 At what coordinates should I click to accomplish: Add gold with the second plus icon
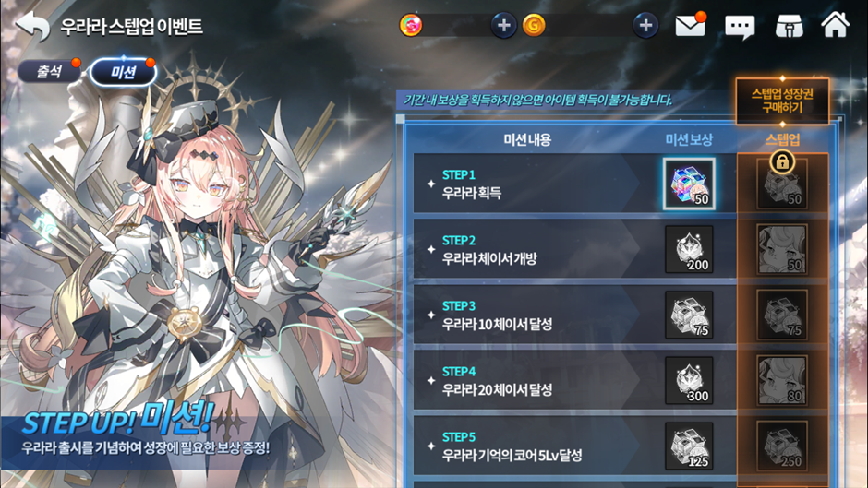tap(645, 26)
